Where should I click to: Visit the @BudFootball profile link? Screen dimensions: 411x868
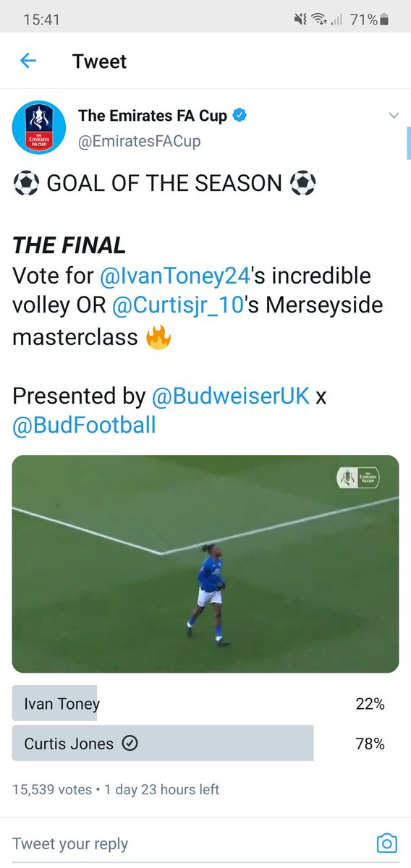[84, 425]
